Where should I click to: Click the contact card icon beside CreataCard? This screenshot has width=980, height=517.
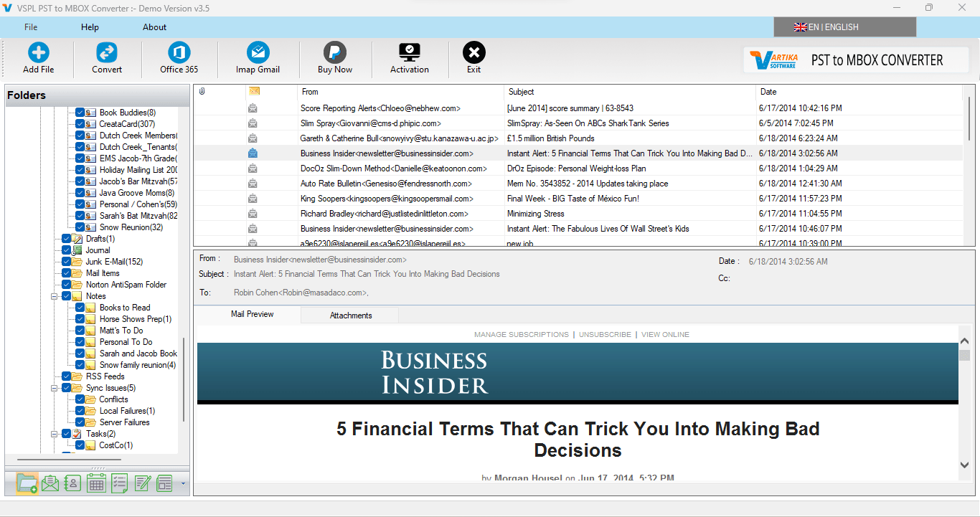click(91, 124)
